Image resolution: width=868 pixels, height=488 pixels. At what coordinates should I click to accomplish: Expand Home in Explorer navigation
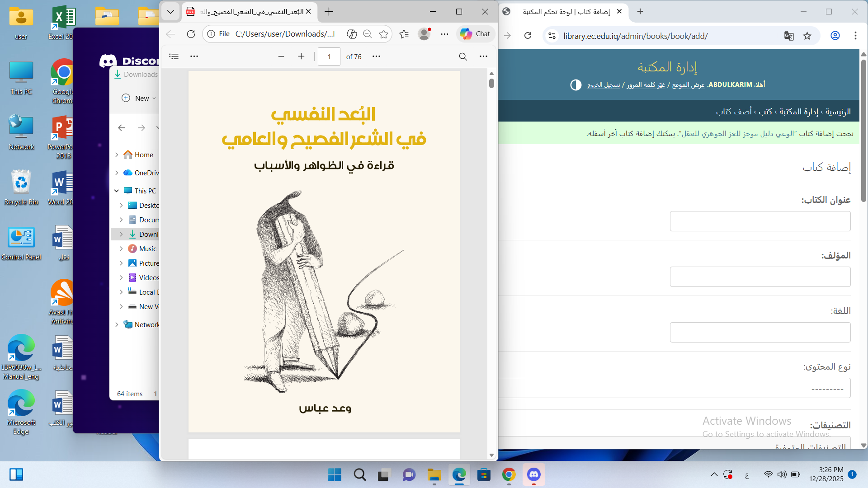[117, 155]
